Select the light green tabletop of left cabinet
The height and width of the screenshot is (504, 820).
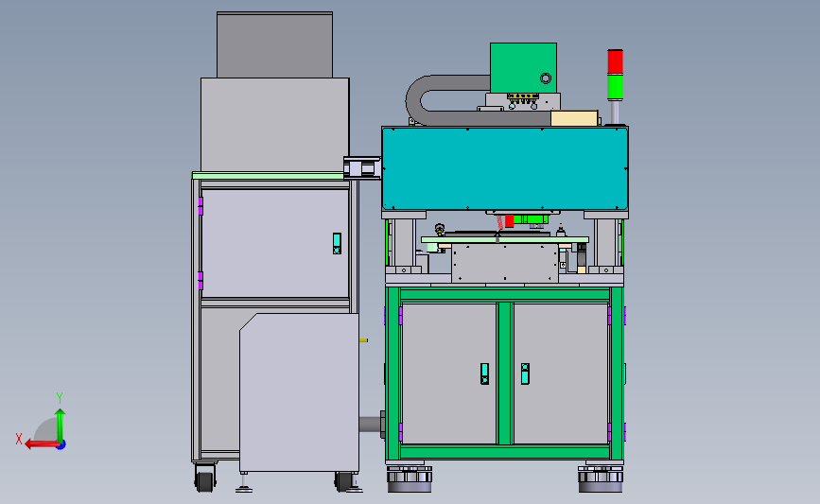(x=268, y=175)
